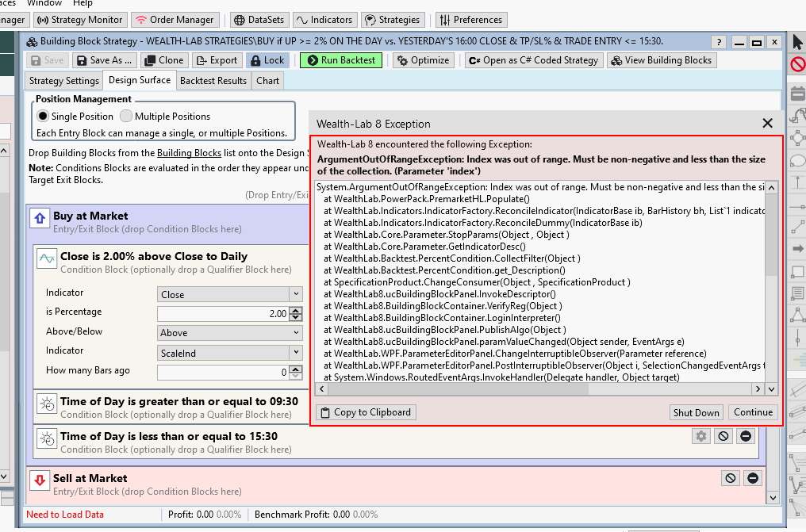Open the Window menu
The image size is (806, 532).
point(44,4)
